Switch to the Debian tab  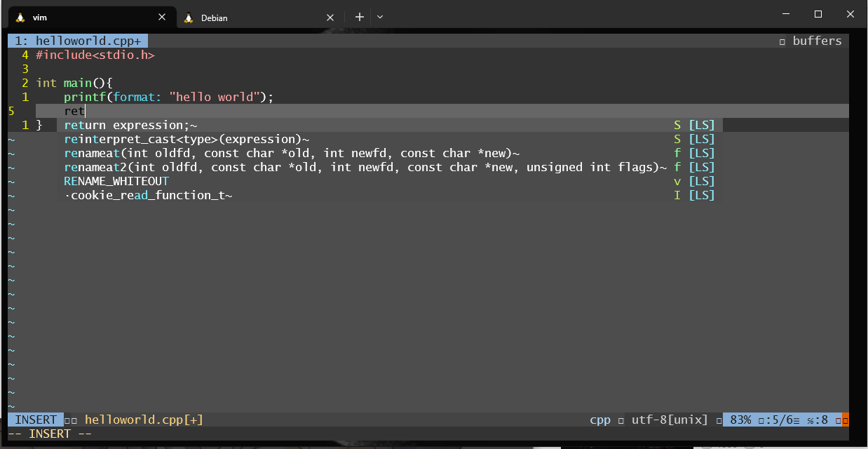click(x=245, y=18)
